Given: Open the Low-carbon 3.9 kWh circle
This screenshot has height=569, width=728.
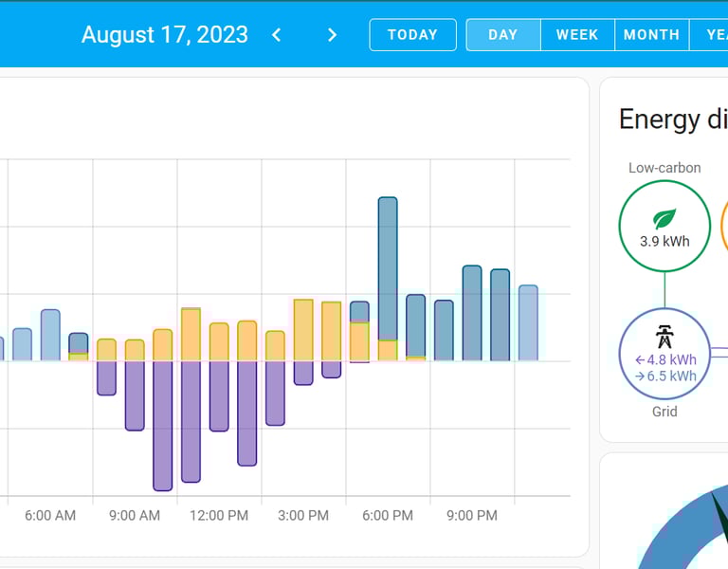Looking at the screenshot, I should [664, 228].
